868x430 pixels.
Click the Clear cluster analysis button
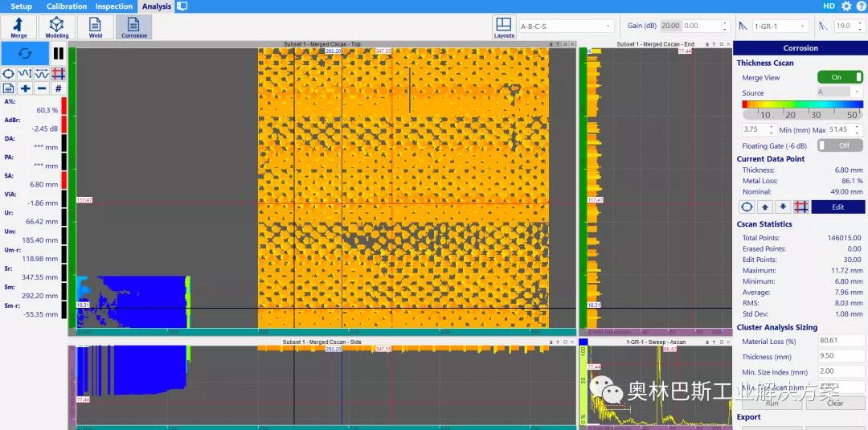(x=835, y=403)
